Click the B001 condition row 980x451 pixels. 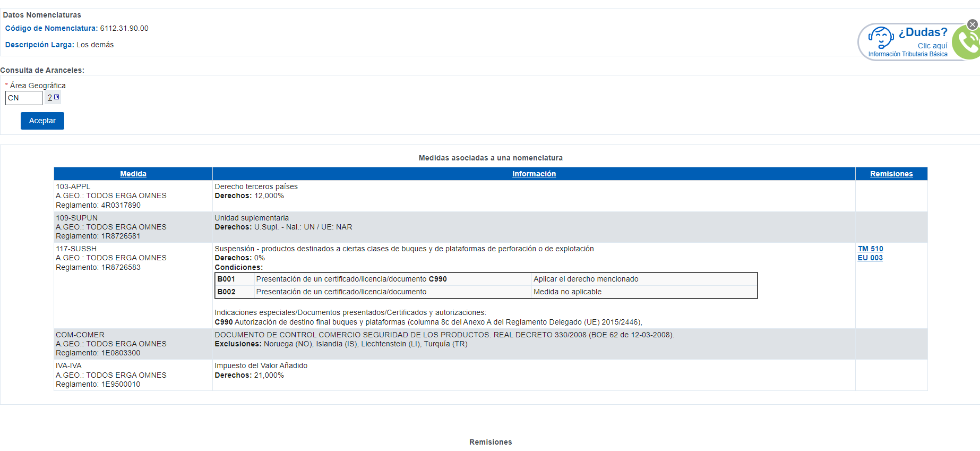pyautogui.click(x=485, y=279)
